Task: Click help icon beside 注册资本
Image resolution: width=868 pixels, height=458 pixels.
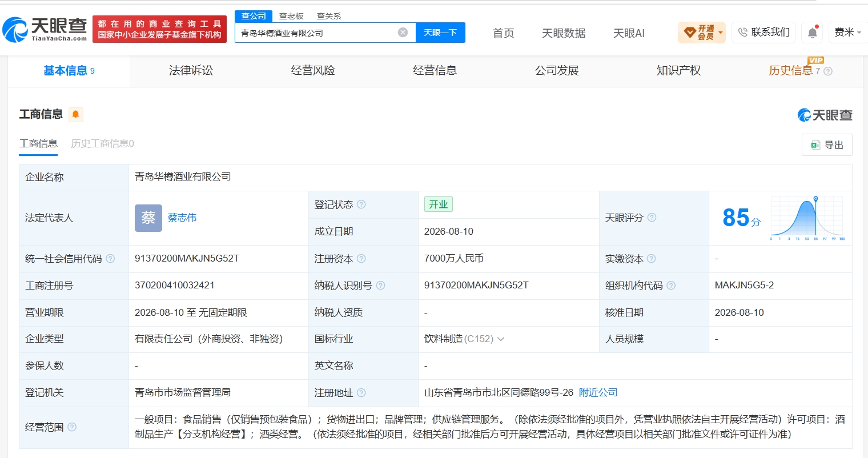Action: (361, 259)
